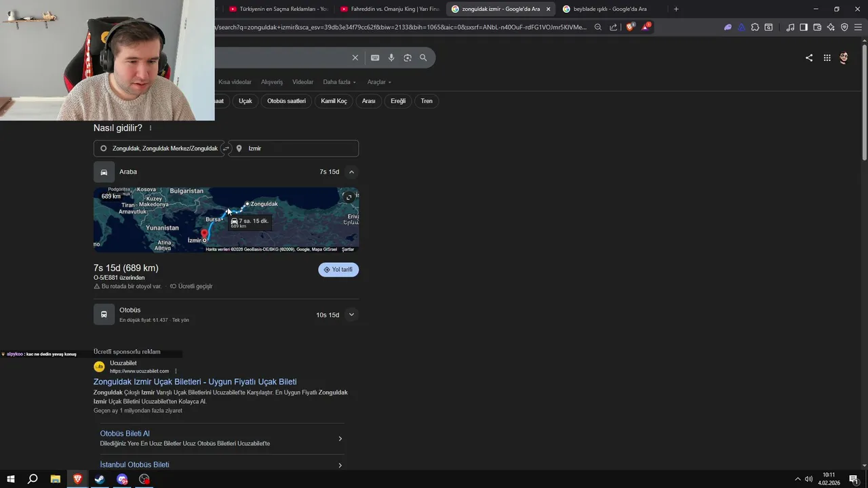
Task: Open Zonguldak Izmir Uçak Biletleri result link
Action: 195,382
